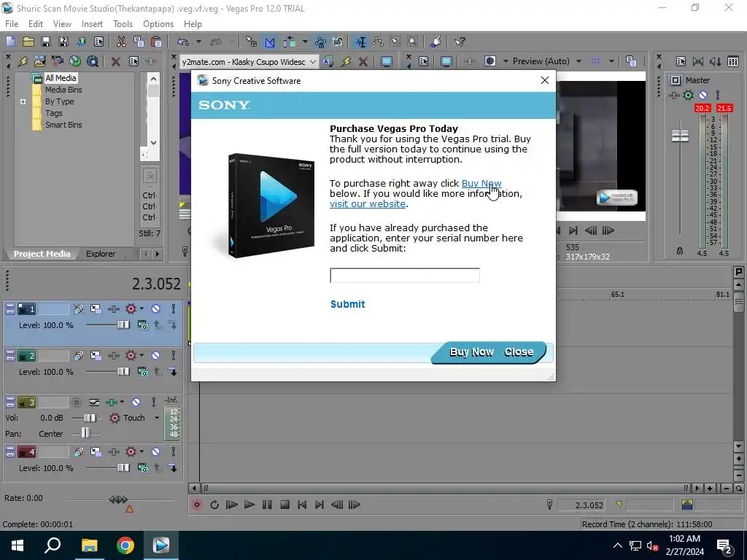Click the Cut scissors icon
The width and height of the screenshot is (747, 560).
[121, 42]
